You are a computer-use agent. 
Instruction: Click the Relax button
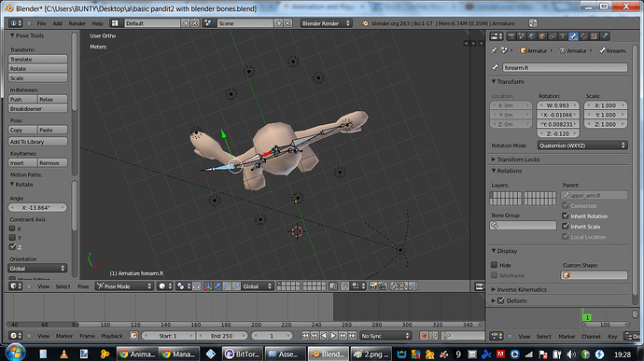pos(52,100)
